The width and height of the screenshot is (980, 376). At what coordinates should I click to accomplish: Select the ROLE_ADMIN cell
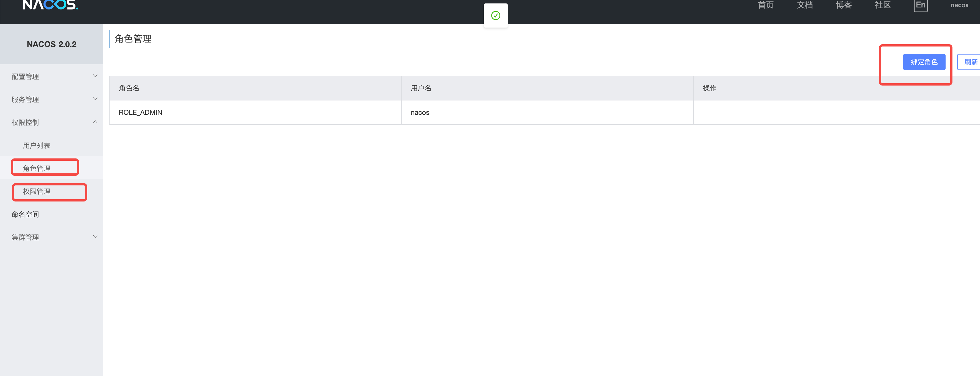(255, 112)
